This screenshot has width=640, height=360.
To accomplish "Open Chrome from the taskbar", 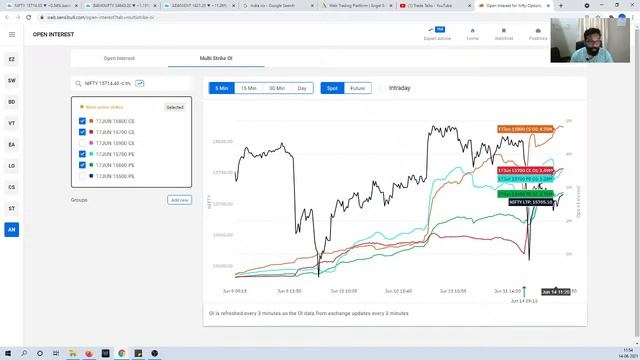I will pyautogui.click(x=122, y=353).
